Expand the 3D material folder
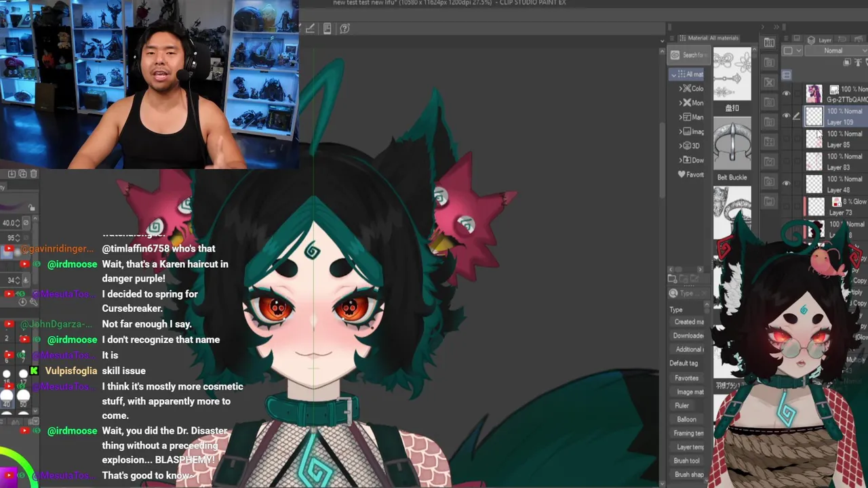The image size is (868, 488). click(x=681, y=146)
